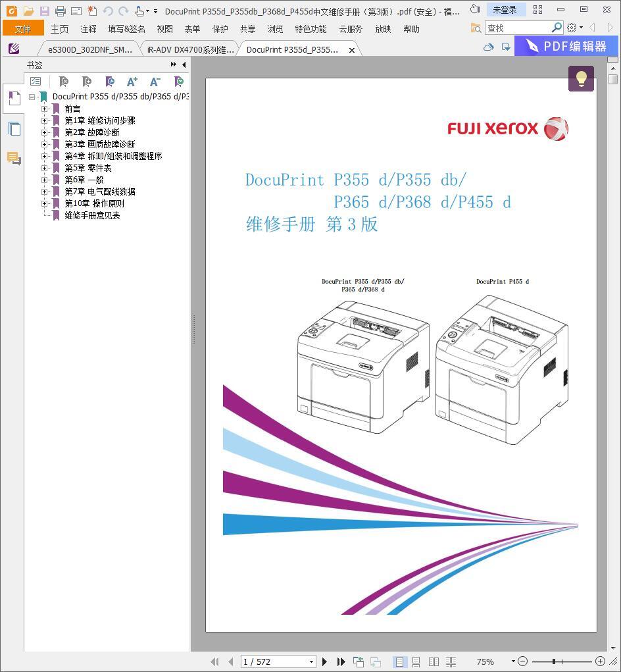Expand the 第5章 零件表 bookmark
621x672 pixels.
[x=44, y=168]
